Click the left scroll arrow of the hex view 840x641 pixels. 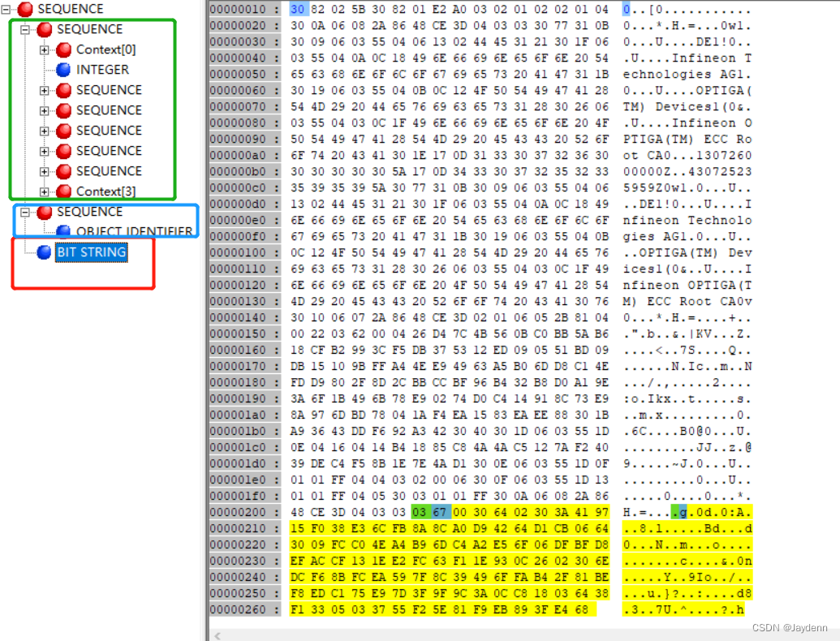(x=217, y=635)
